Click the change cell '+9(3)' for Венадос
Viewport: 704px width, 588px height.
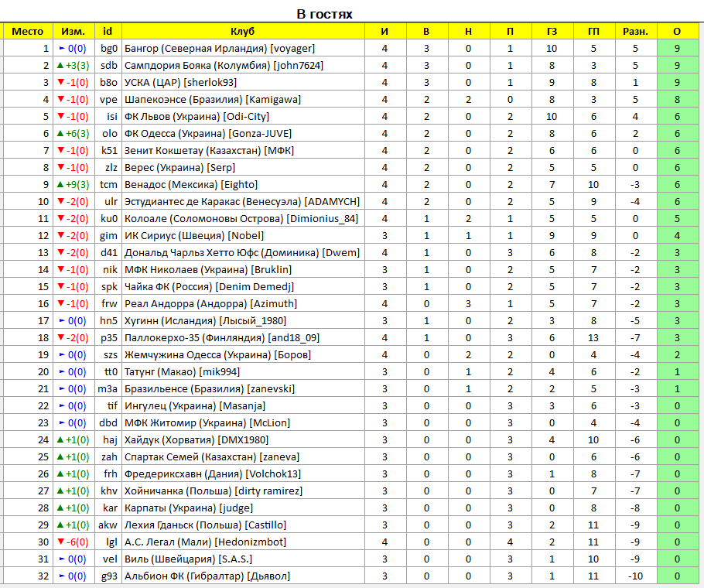pyautogui.click(x=73, y=184)
